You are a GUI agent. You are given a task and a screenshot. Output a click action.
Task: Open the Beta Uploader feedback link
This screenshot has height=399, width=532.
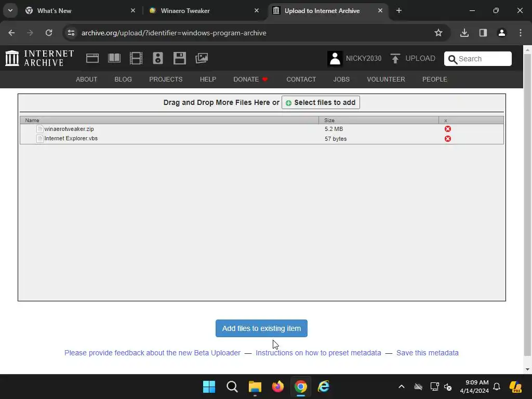152,353
